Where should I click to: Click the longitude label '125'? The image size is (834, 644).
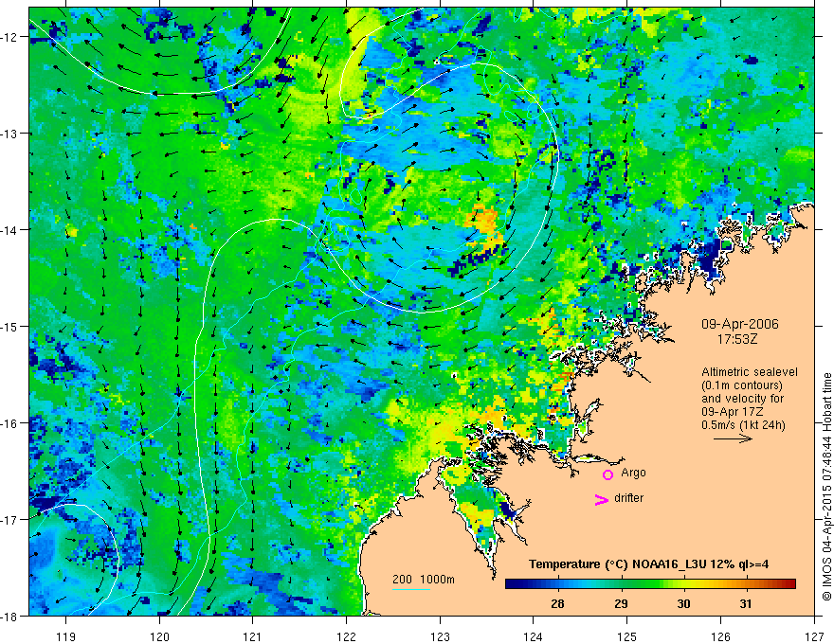(x=627, y=636)
